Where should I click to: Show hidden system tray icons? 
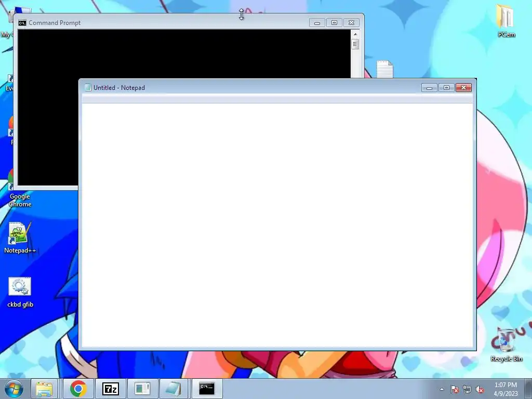pos(442,389)
